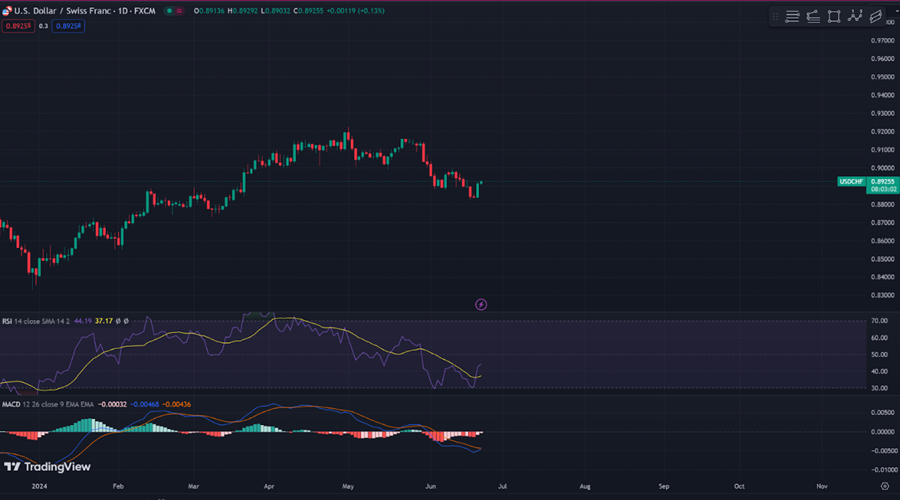Toggle the green market status indicator
This screenshot has height=500, width=900.
pos(167,11)
